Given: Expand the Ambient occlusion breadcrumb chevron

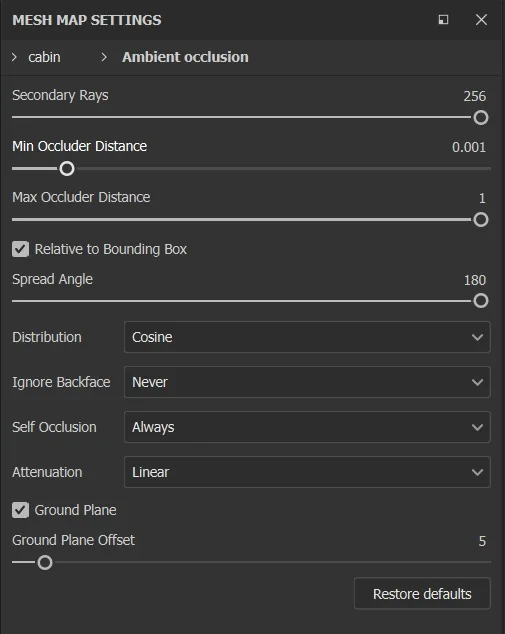Looking at the screenshot, I should (x=104, y=57).
